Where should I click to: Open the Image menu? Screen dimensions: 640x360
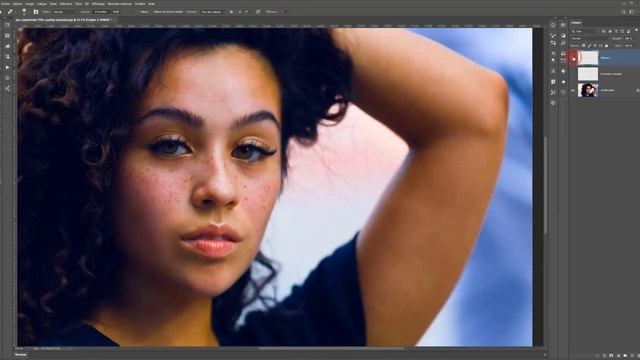(30, 4)
